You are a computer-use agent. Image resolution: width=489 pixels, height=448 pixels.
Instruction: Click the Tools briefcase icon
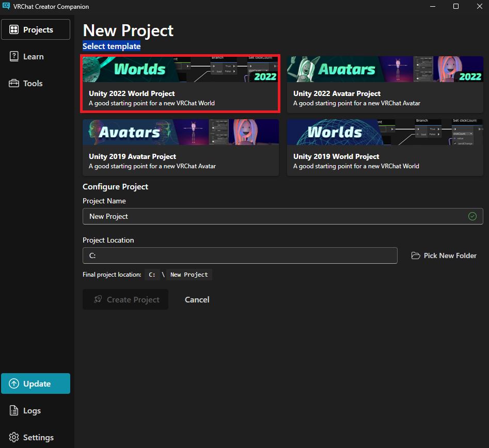point(14,84)
